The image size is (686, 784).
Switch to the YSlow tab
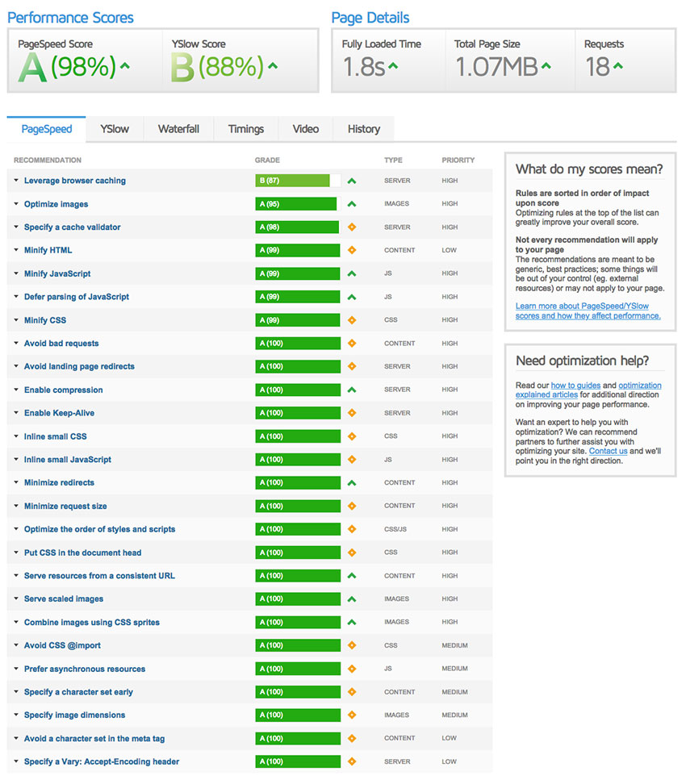click(x=115, y=129)
